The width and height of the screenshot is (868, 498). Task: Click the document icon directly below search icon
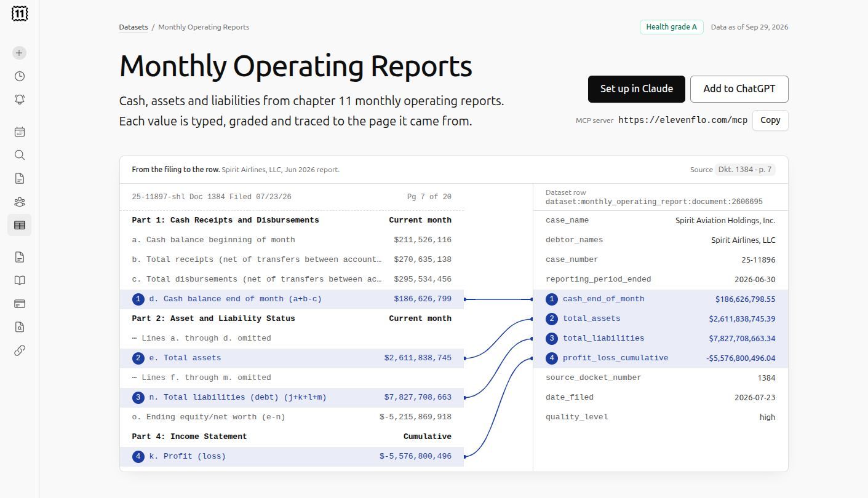click(20, 178)
